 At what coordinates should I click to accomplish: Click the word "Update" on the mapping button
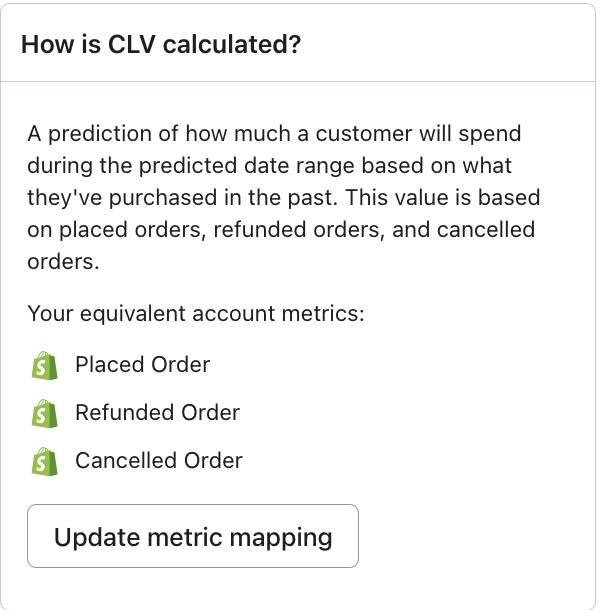click(95, 537)
